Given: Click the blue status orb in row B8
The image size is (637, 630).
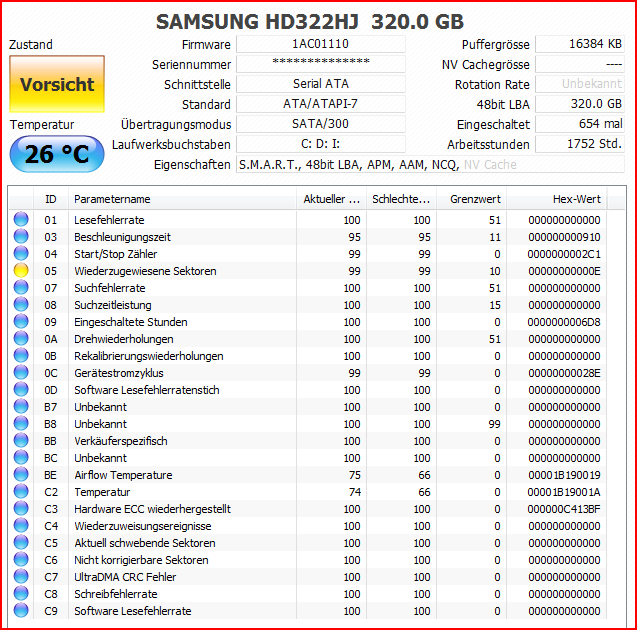Looking at the screenshot, I should tap(21, 424).
